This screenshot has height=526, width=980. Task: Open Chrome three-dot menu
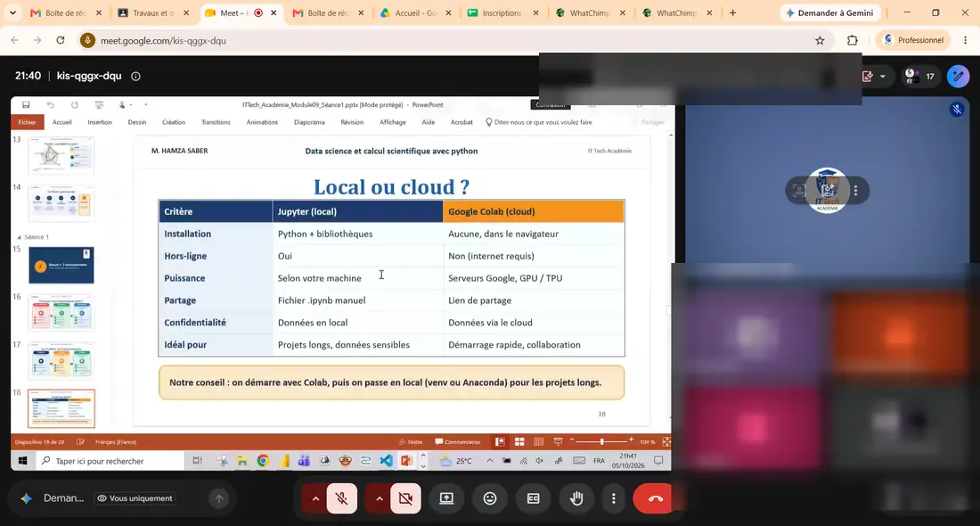click(x=965, y=41)
